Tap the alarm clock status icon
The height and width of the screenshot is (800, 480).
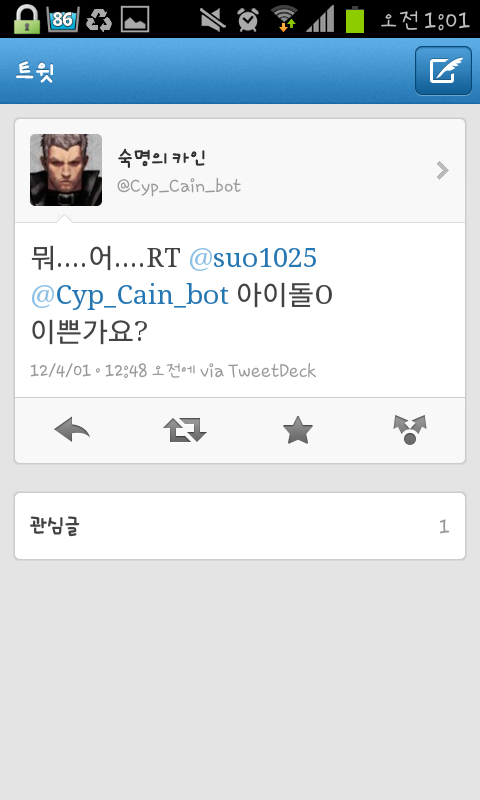coord(248,19)
